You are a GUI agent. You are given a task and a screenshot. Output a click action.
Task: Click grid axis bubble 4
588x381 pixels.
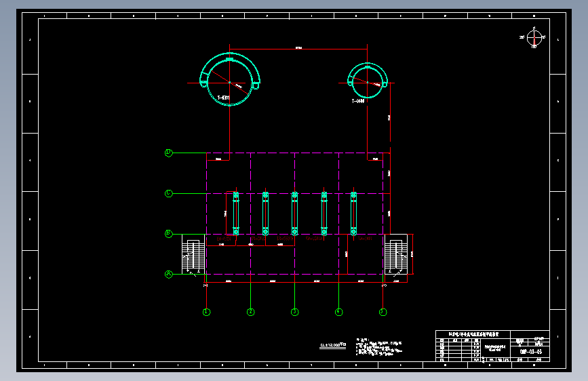338,312
